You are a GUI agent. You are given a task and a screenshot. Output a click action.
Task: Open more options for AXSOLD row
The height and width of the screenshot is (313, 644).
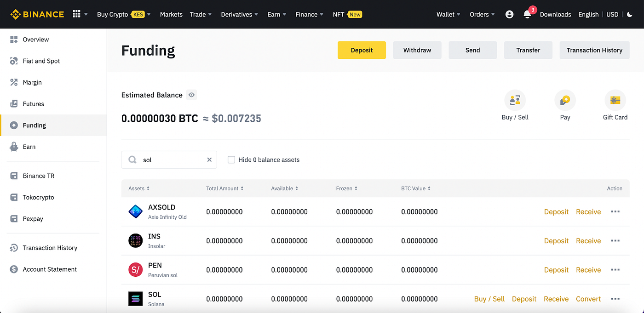click(615, 212)
